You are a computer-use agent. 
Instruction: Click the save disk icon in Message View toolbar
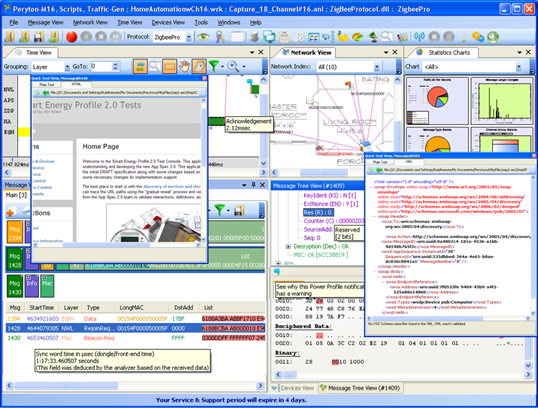239,210
